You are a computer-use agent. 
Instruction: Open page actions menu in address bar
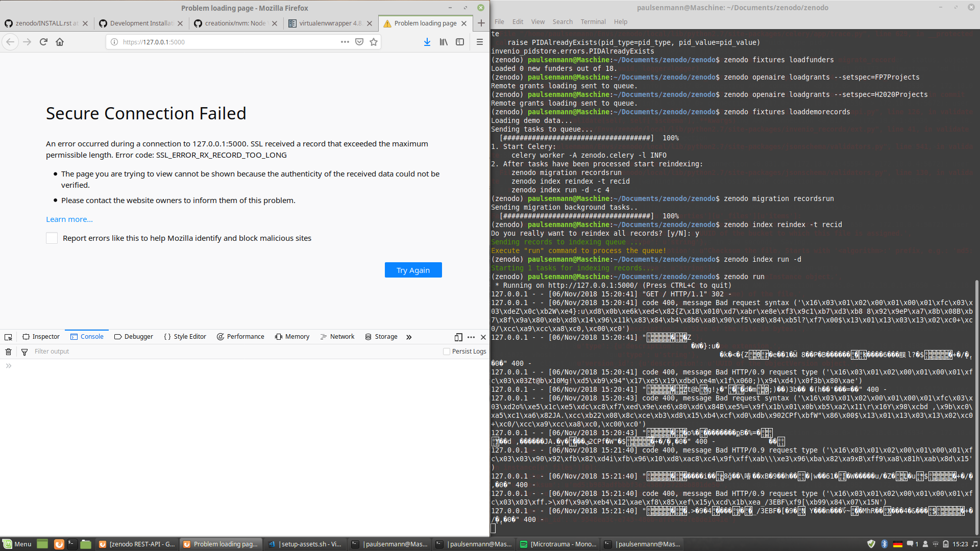[345, 42]
